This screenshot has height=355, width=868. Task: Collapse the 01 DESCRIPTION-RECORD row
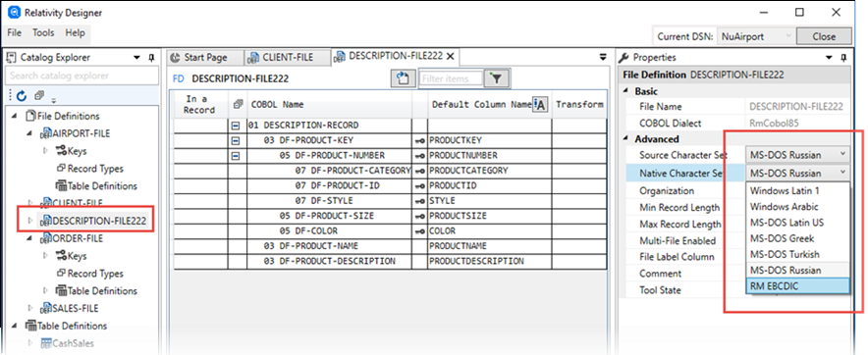(236, 126)
